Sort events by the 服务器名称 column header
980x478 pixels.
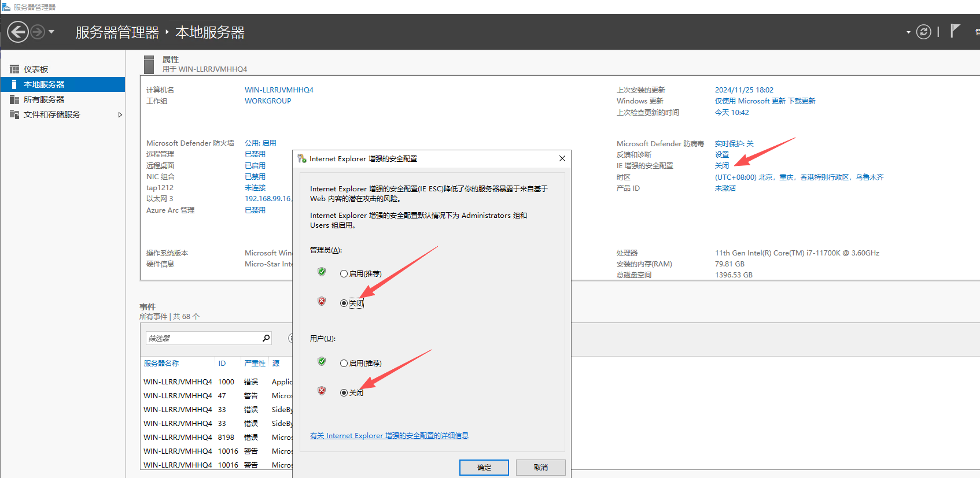[161, 364]
